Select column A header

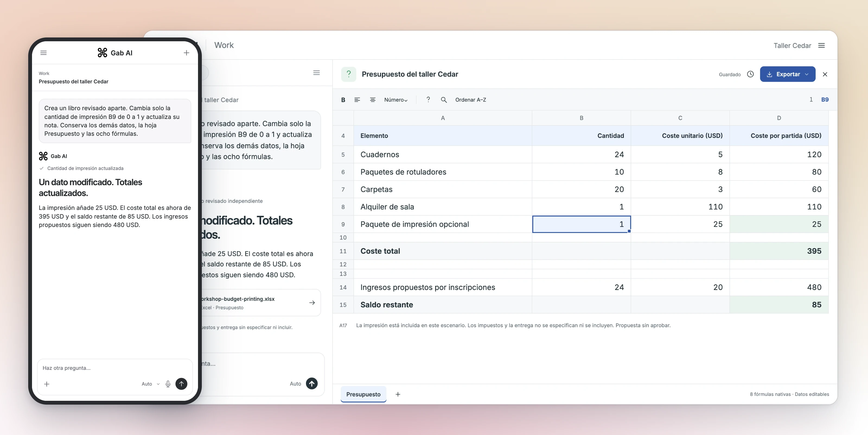click(x=443, y=118)
